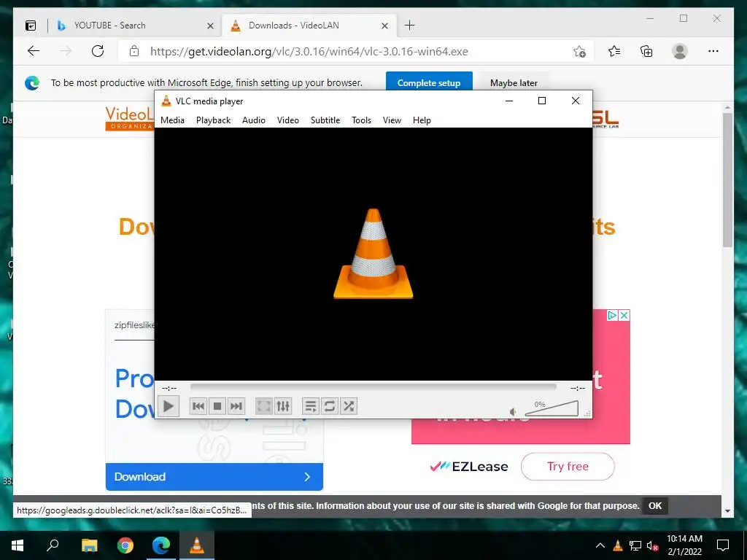Open system volume tray icon
747x560 pixels.
pyautogui.click(x=653, y=545)
